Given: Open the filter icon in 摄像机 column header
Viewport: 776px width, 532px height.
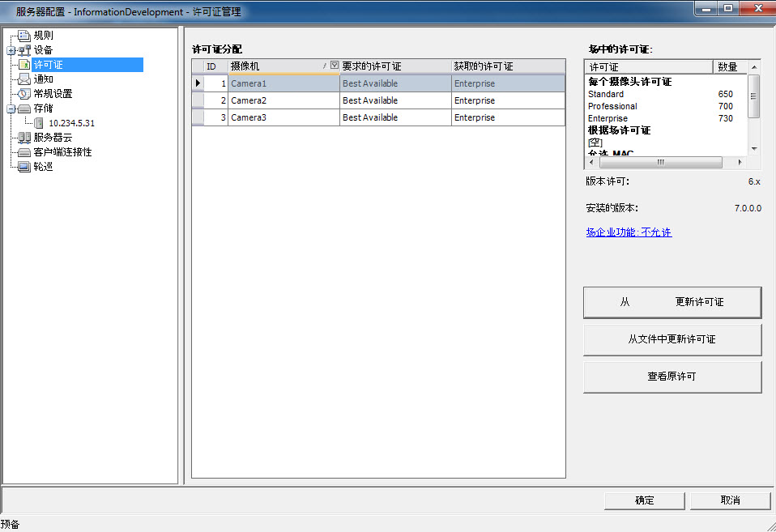Looking at the screenshot, I should click(335, 66).
